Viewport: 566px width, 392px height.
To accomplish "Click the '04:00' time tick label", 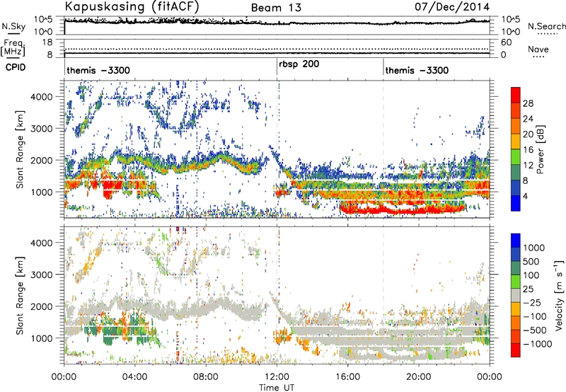I will [134, 376].
